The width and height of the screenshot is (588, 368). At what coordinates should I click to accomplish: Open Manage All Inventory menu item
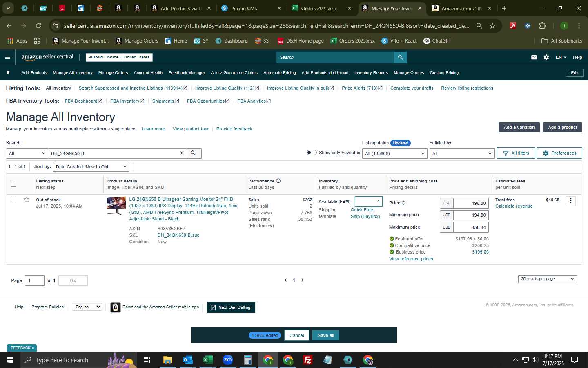pos(73,73)
